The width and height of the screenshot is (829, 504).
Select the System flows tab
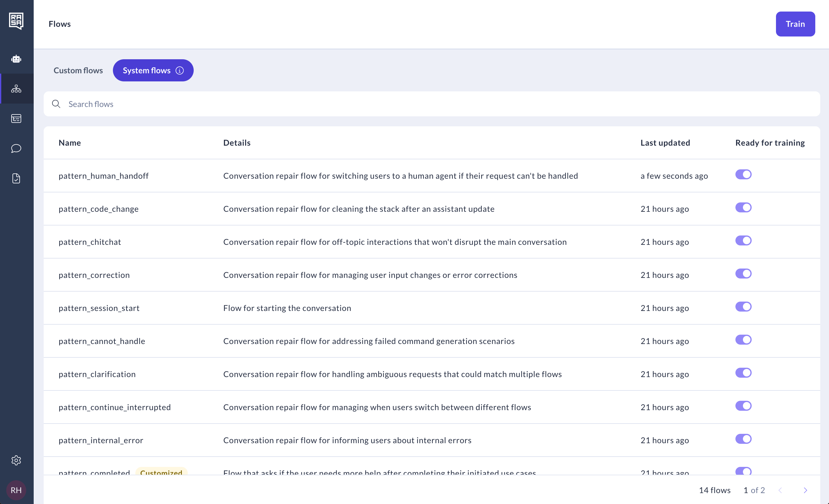[147, 70]
